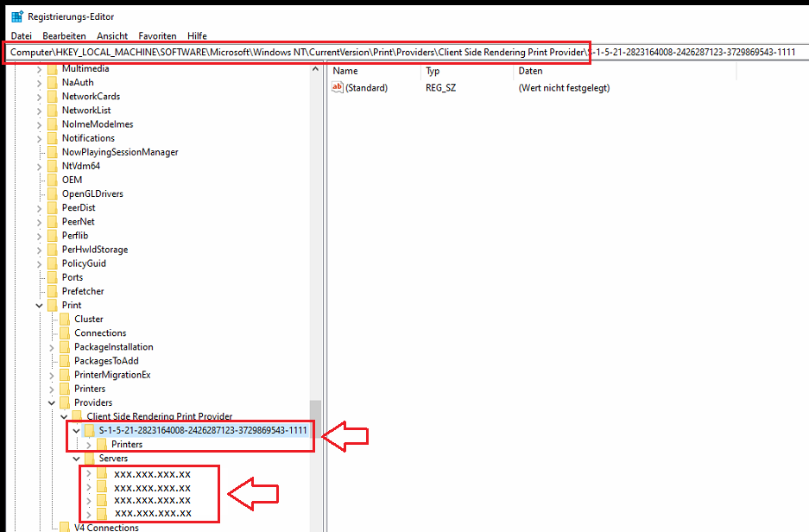
Task: Click the REG_SZ type cell
Action: pos(440,88)
